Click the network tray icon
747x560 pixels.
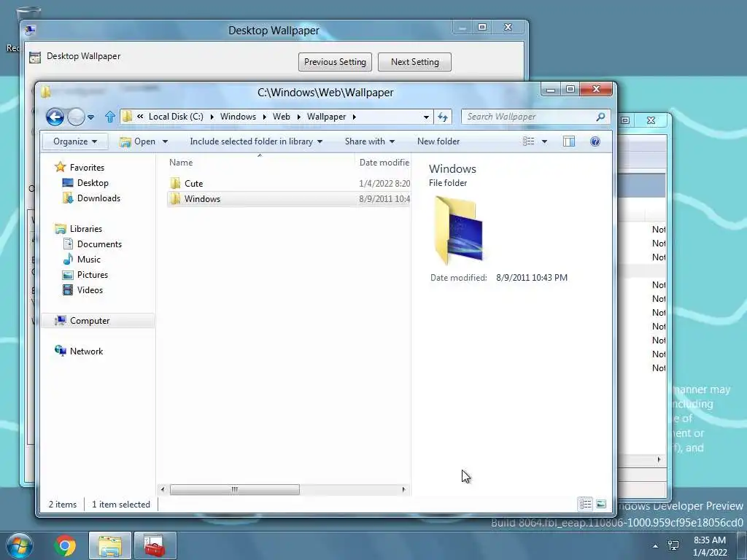tap(673, 545)
